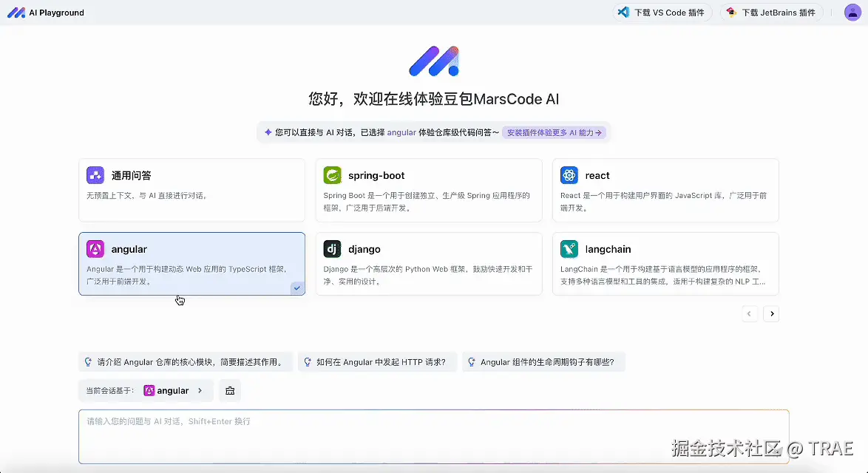Click the langchain card description text

662,275
